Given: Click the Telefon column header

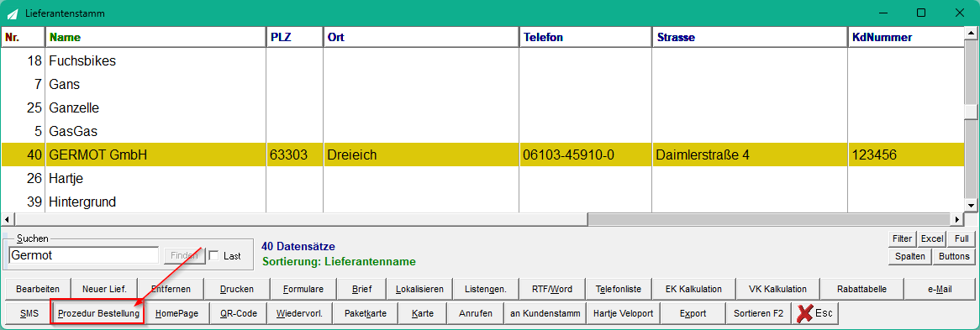Looking at the screenshot, I should point(586,38).
